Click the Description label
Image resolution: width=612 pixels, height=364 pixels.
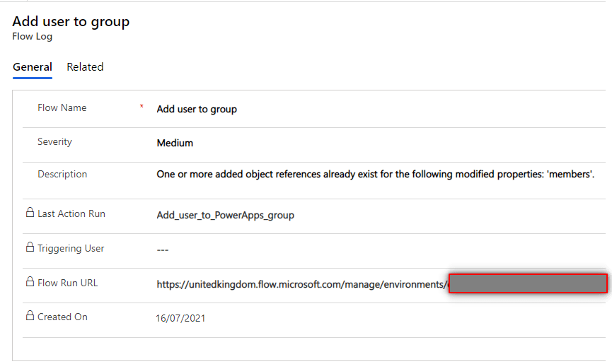pyautogui.click(x=62, y=175)
